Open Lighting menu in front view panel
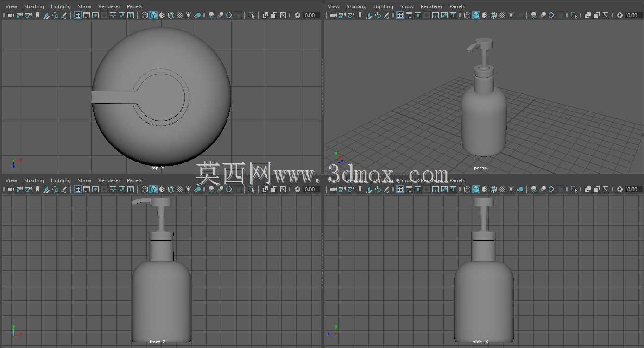 pos(61,180)
